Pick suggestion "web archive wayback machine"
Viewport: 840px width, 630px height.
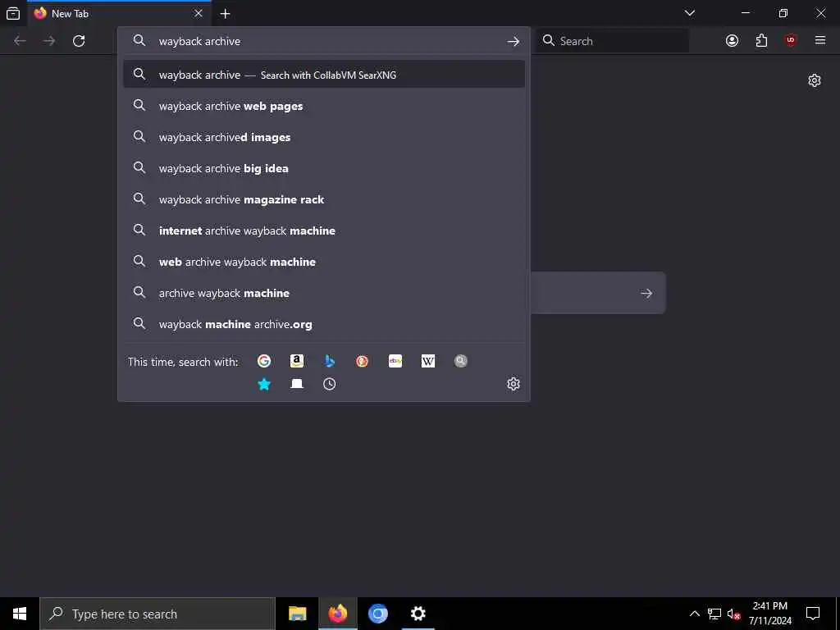click(x=324, y=262)
